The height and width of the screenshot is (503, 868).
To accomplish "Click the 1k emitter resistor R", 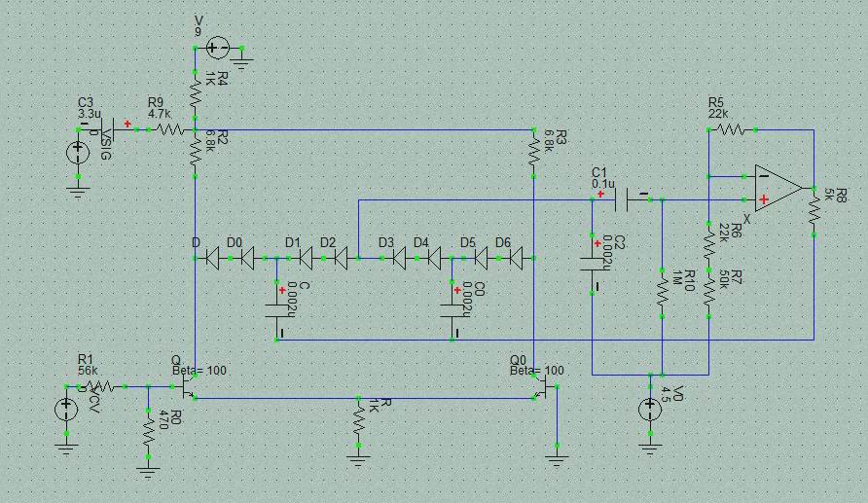I will coord(359,421).
